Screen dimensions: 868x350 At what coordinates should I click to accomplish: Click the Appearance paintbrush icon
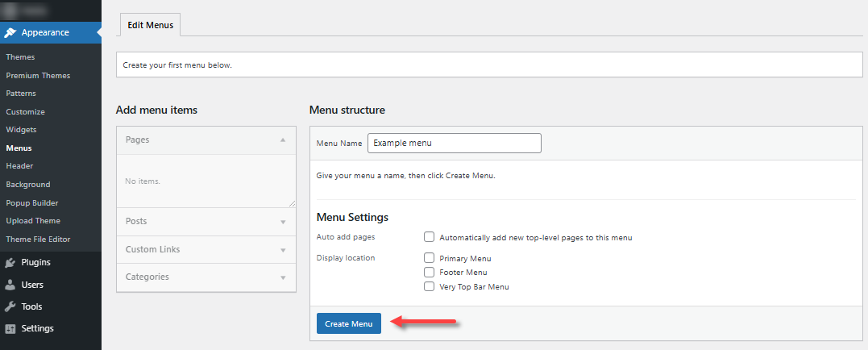point(10,33)
